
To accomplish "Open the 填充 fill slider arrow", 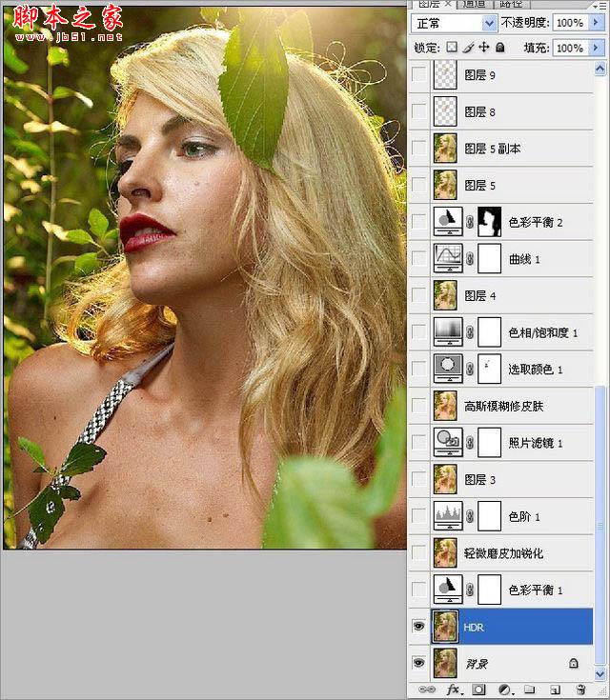I will click(x=596, y=48).
